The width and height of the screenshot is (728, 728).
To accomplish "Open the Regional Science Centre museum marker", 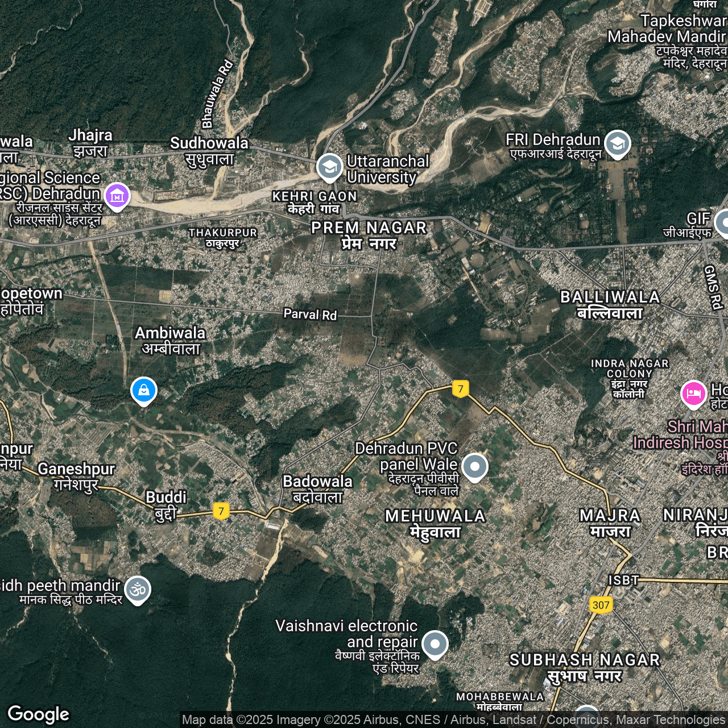I will (x=117, y=196).
